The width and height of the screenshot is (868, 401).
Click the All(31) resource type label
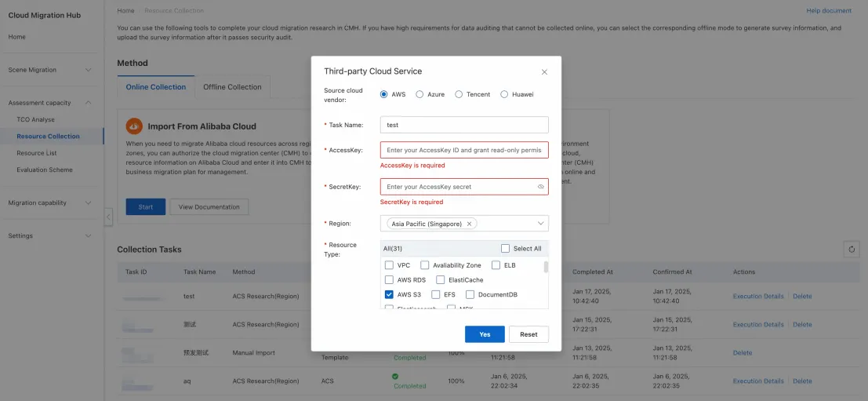coord(393,249)
